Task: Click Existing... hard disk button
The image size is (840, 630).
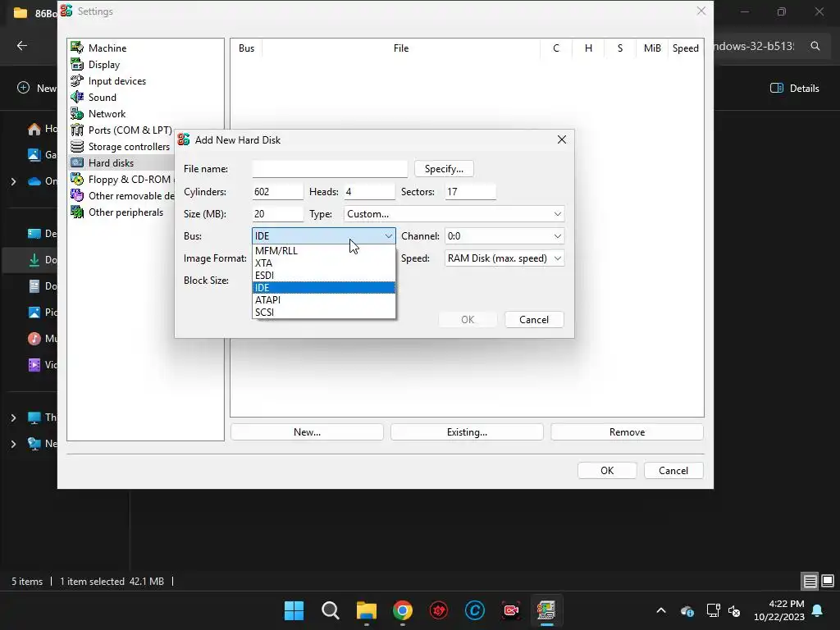Action: pyautogui.click(x=467, y=432)
